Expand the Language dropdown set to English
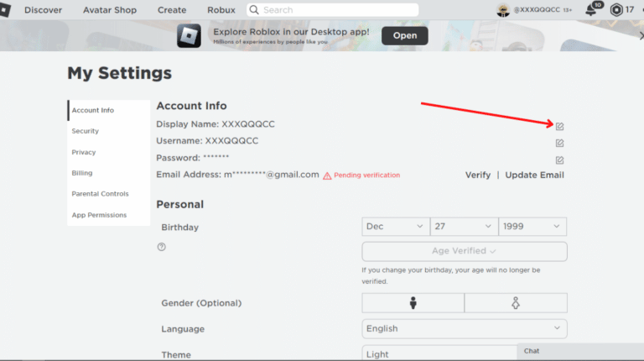644x361 pixels. (x=464, y=329)
